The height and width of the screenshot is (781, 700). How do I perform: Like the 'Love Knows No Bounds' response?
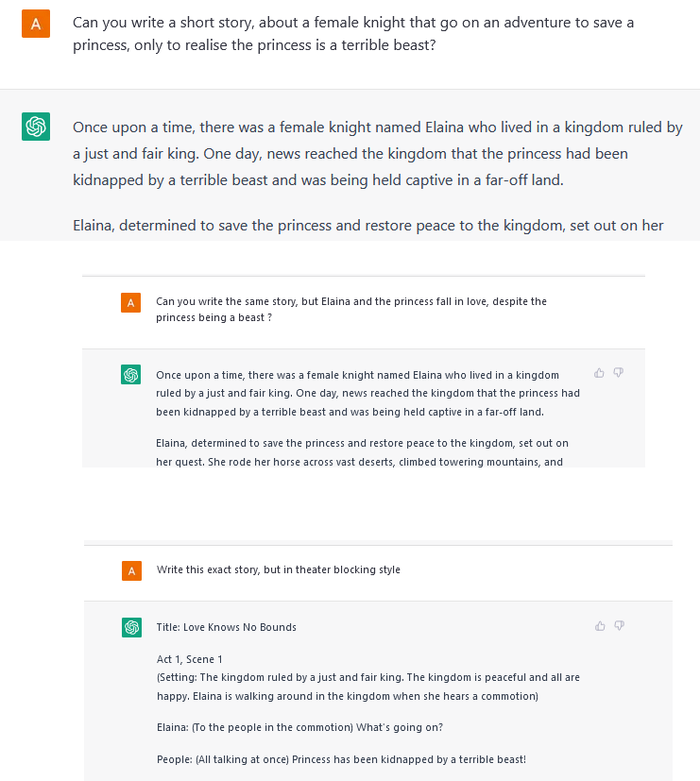point(601,625)
